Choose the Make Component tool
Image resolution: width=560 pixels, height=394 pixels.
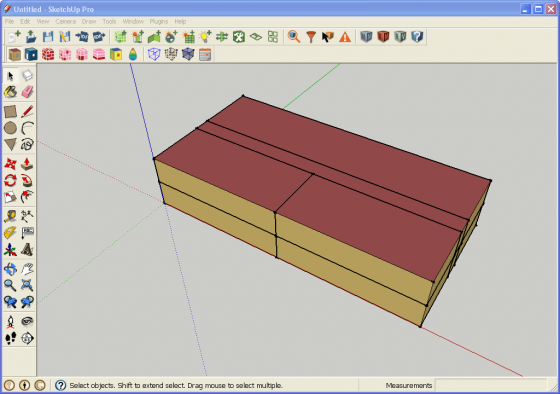(28, 75)
